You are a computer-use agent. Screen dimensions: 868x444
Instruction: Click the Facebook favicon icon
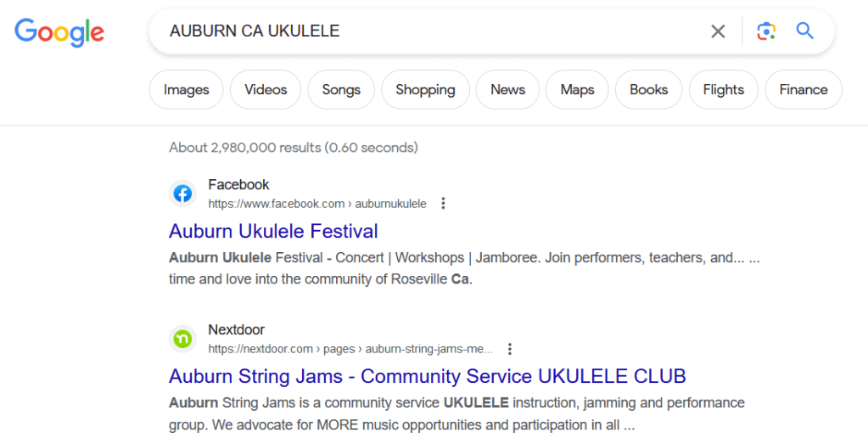click(182, 194)
